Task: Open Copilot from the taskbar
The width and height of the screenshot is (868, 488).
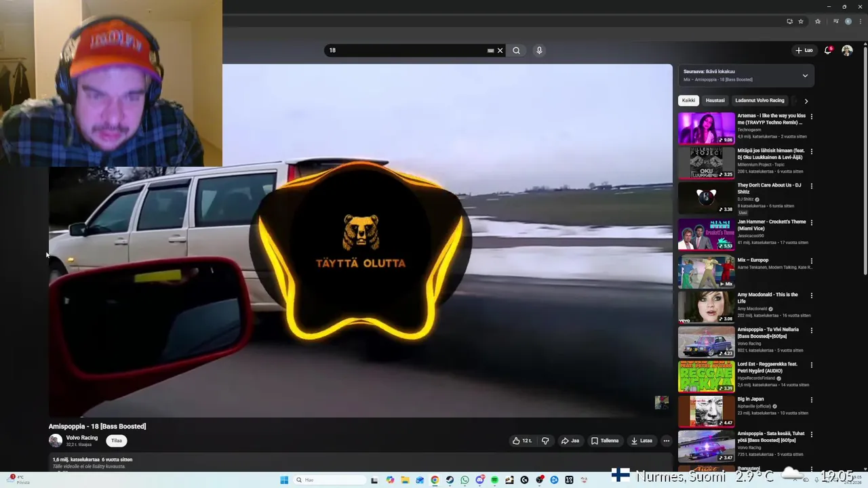Action: pyautogui.click(x=390, y=480)
